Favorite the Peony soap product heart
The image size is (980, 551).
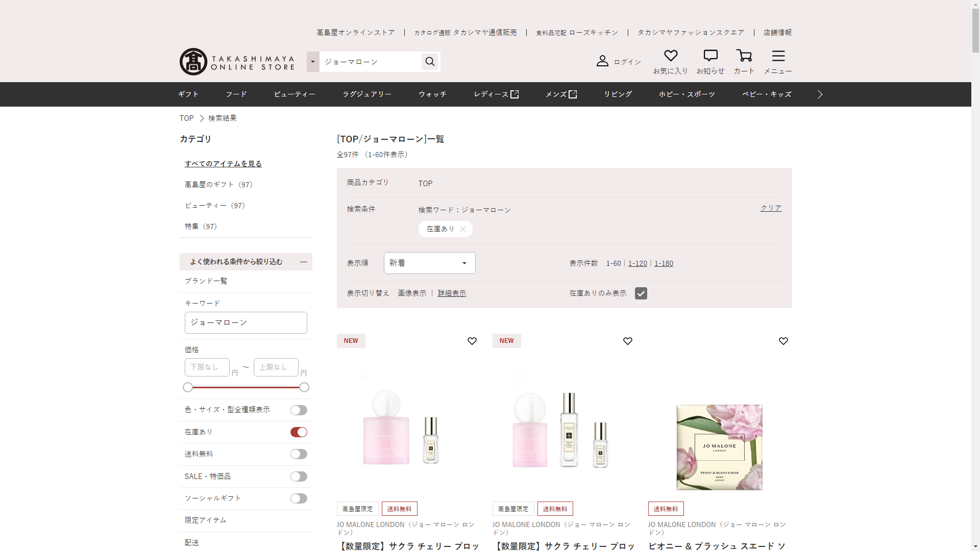point(783,341)
